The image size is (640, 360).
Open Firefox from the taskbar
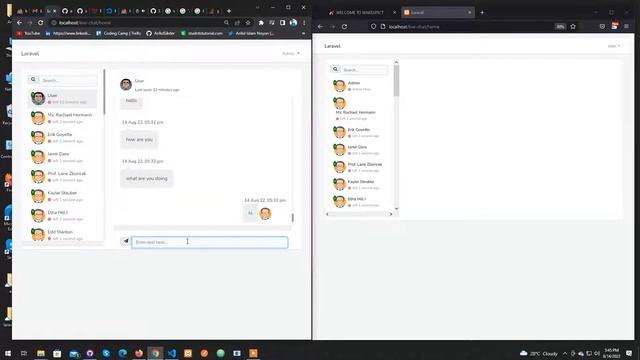tap(139, 353)
